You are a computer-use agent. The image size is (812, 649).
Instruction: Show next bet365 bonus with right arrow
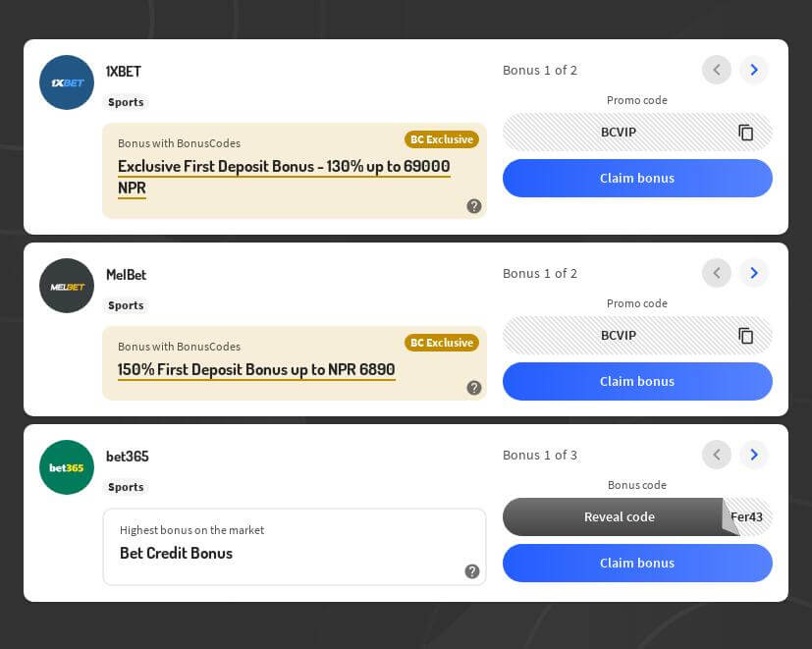tap(754, 455)
